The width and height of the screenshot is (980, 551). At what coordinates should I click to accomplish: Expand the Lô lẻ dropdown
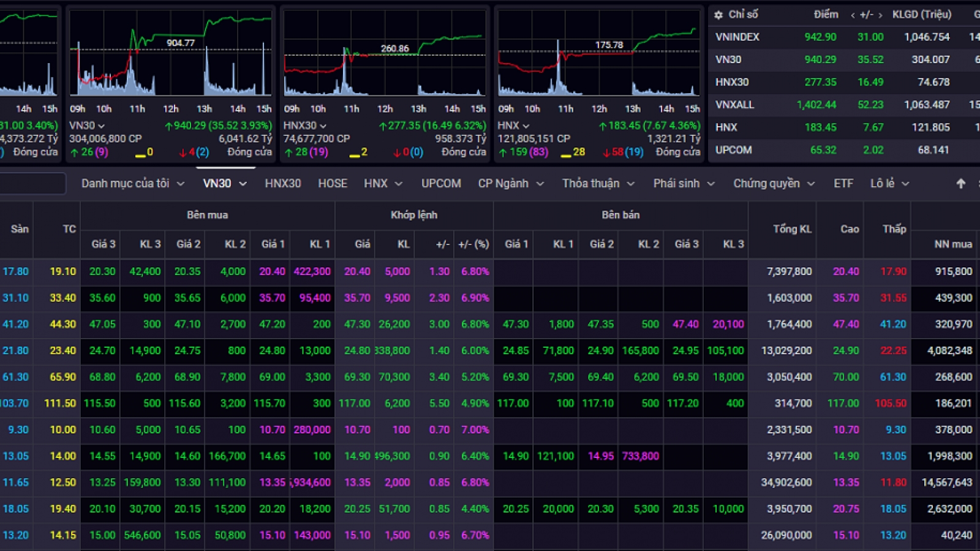click(x=905, y=184)
